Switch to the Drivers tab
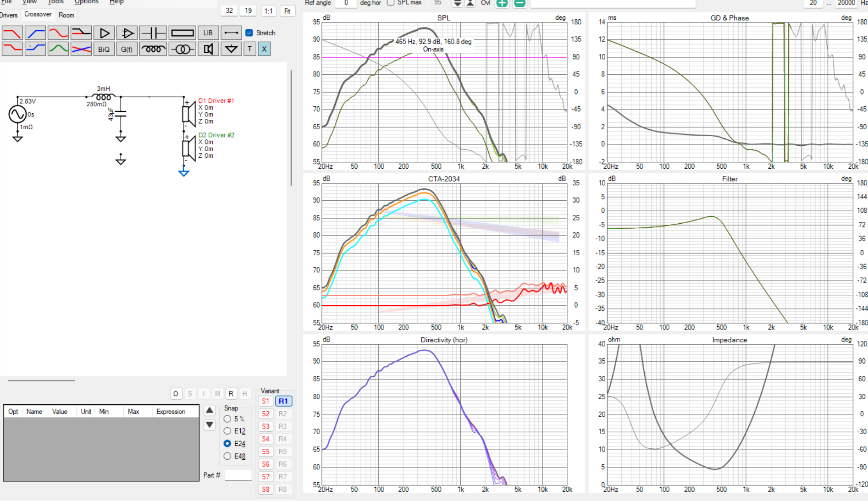This screenshot has width=868, height=501. [9, 15]
